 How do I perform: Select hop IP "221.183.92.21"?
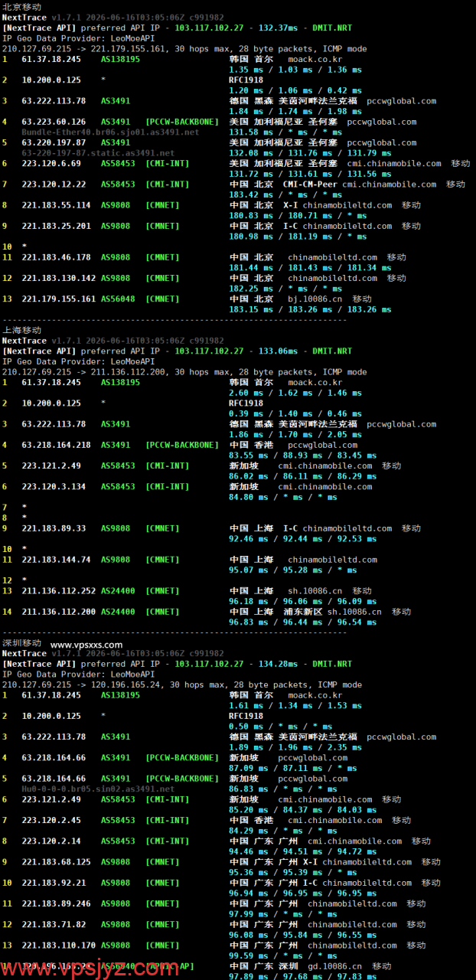pyautogui.click(x=54, y=883)
